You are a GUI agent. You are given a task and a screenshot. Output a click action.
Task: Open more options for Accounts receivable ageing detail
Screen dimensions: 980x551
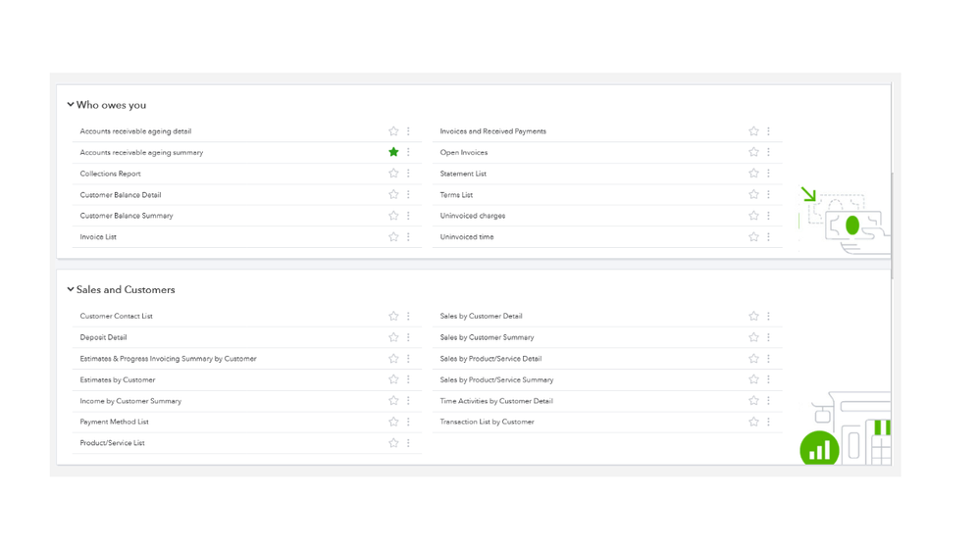pyautogui.click(x=409, y=131)
